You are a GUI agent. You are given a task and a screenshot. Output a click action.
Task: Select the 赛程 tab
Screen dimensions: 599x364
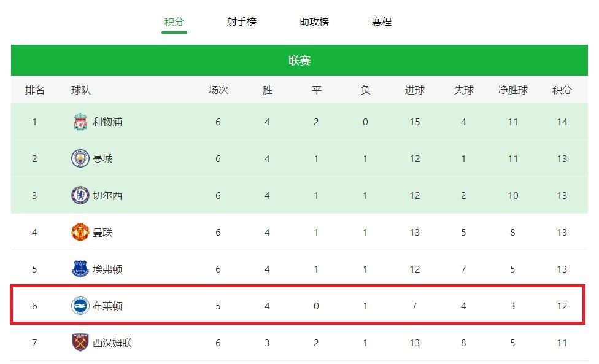[382, 21]
